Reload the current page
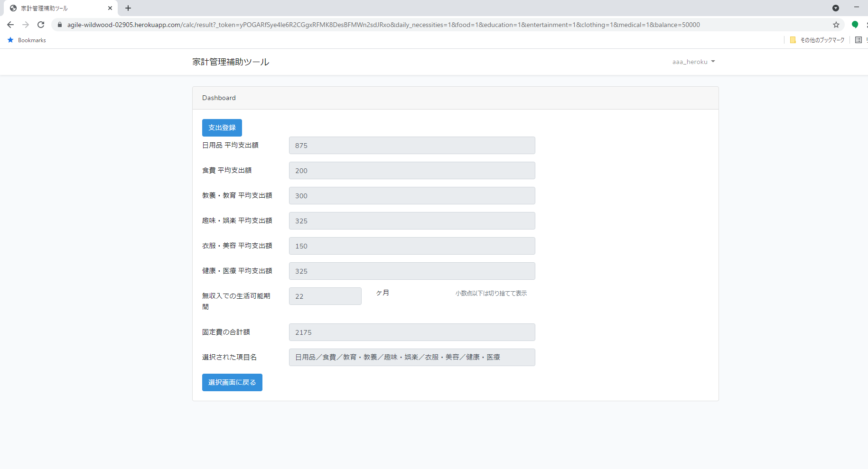868x469 pixels. tap(41, 24)
